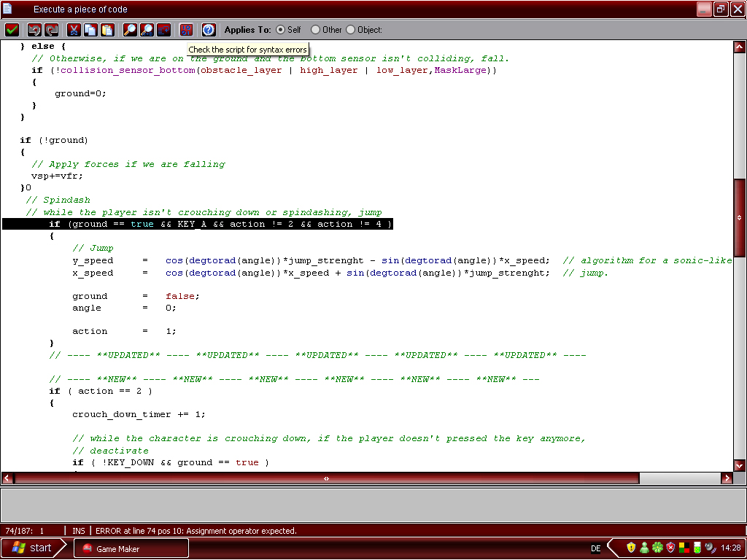Click the '74/187: 1' cursor position indicator
Viewport: 747px width, 560px height.
[24, 531]
